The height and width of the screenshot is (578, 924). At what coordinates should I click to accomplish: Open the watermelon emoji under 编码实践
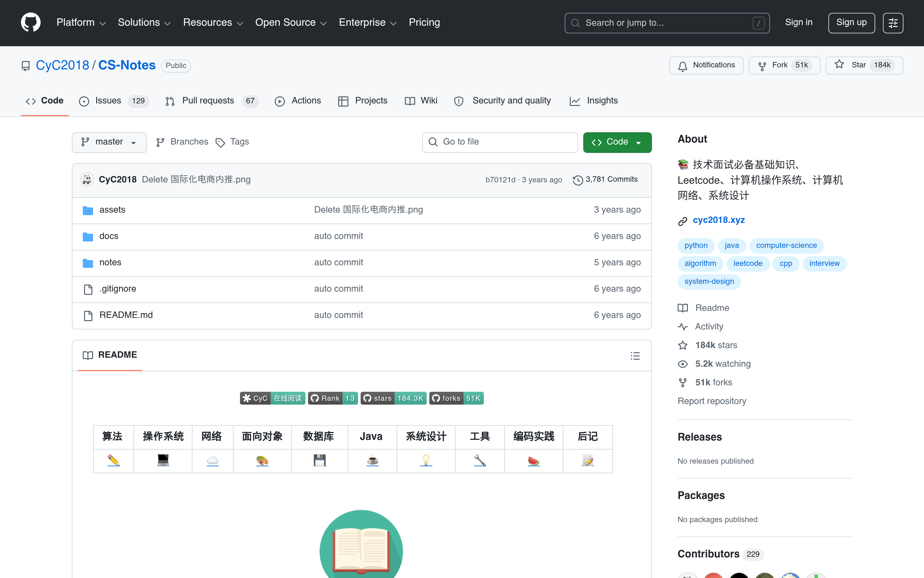coord(534,460)
